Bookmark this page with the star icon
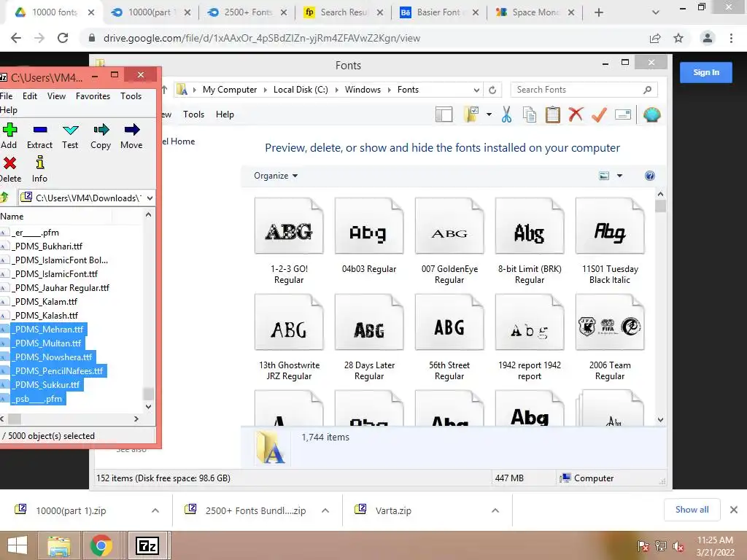This screenshot has height=560, width=747. click(678, 38)
